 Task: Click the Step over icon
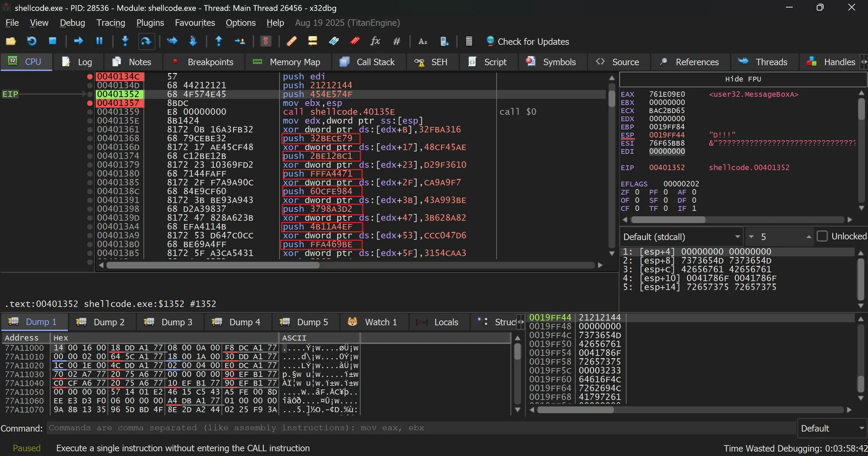click(146, 41)
